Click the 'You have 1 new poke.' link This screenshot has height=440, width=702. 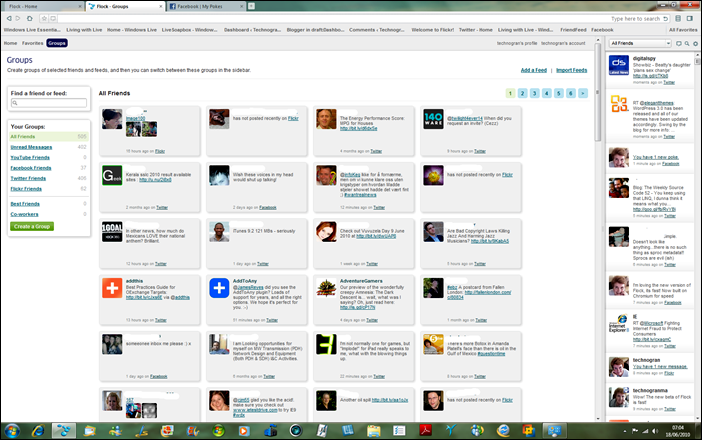click(x=655, y=157)
